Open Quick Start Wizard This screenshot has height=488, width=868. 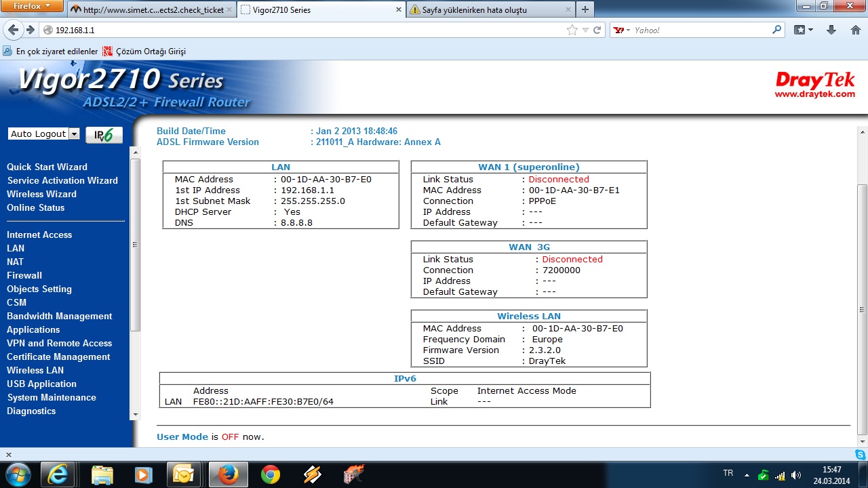coord(47,167)
